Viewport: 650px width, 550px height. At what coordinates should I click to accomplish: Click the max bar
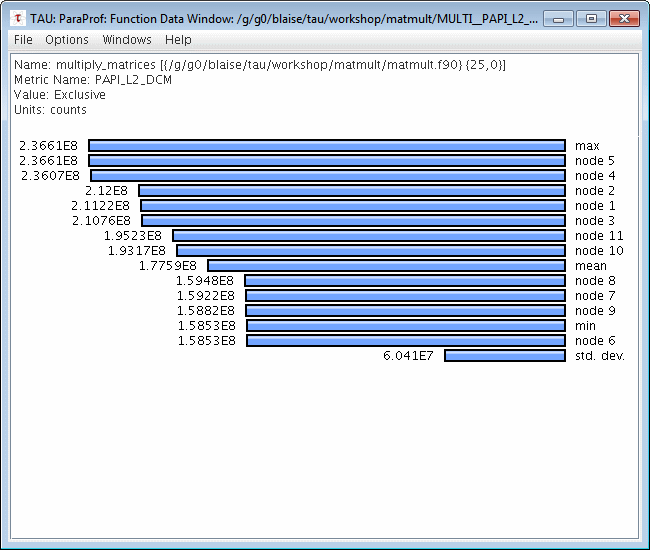pos(327,145)
